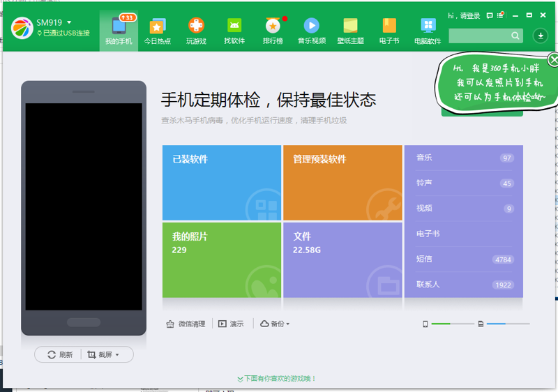Click the 截屏 screenshot button
The image size is (558, 392).
pyautogui.click(x=100, y=354)
